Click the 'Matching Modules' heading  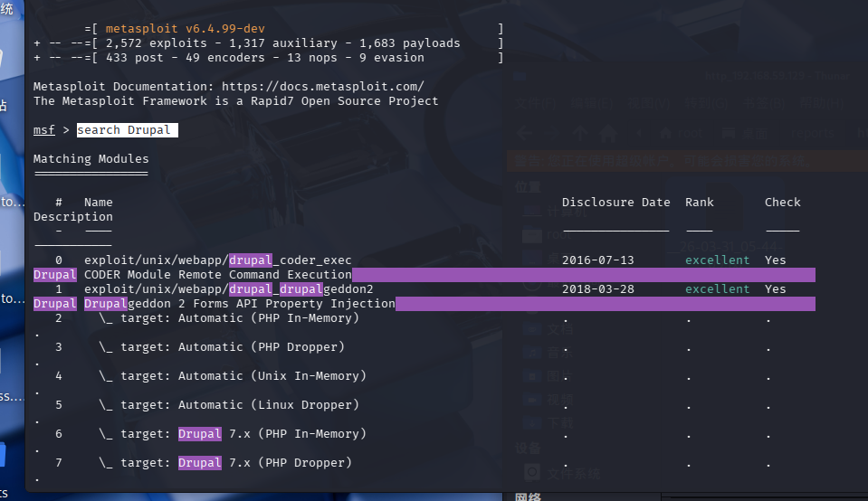click(x=91, y=158)
